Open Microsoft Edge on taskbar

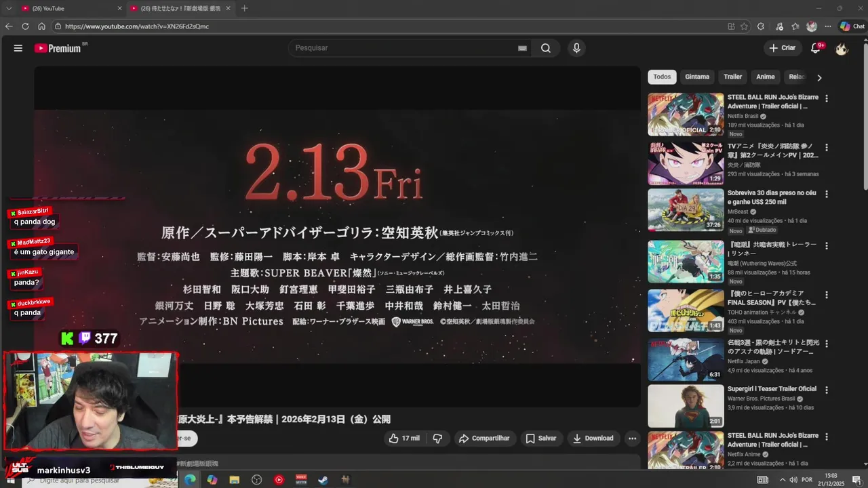click(x=190, y=480)
